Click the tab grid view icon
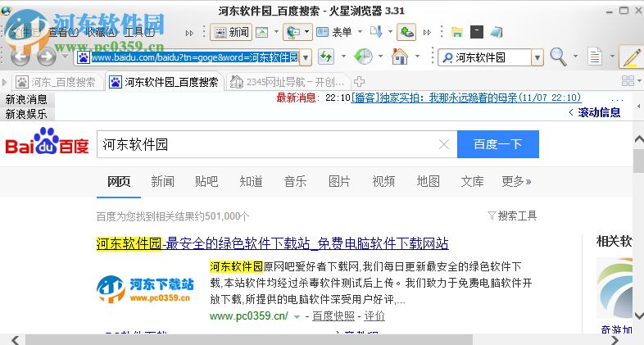The image size is (644, 345). click(628, 81)
